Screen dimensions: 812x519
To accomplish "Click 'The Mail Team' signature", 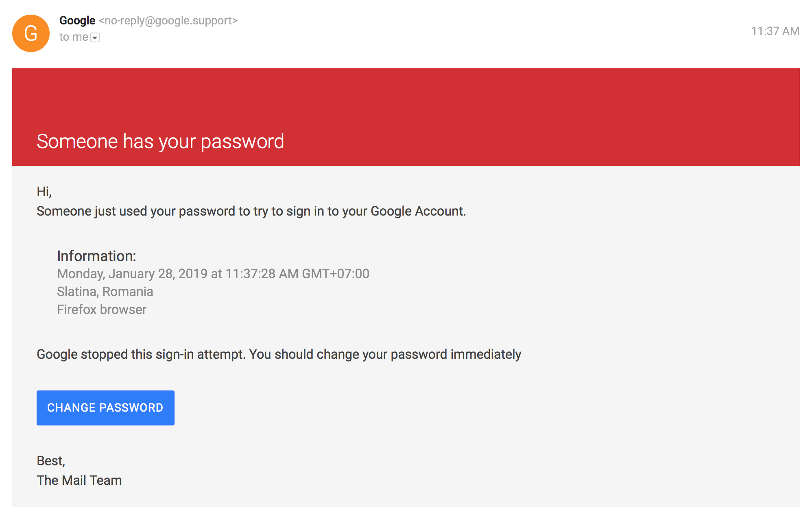I will pos(79,480).
